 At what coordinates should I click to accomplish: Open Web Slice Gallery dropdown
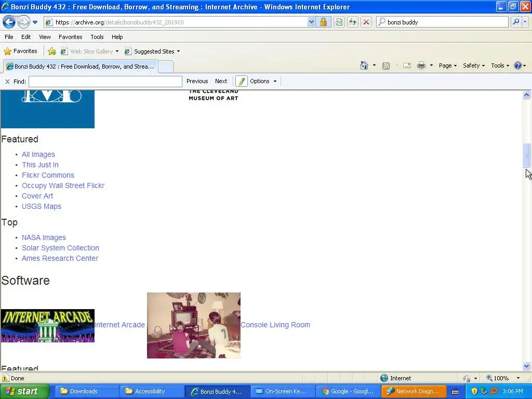pyautogui.click(x=89, y=51)
